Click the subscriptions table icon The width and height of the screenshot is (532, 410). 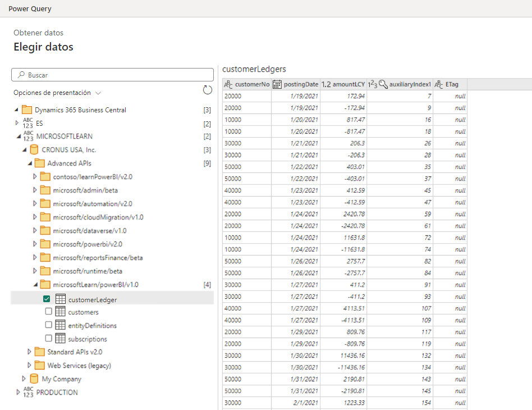(x=61, y=338)
